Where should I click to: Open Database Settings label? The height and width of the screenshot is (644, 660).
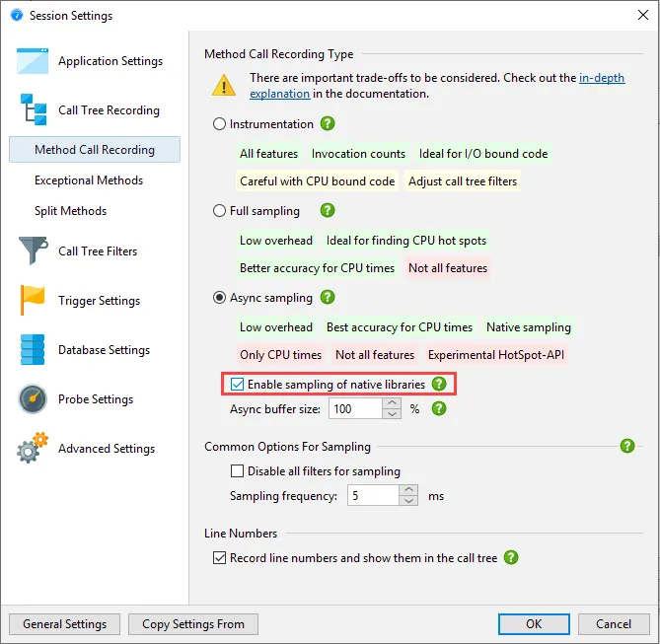coord(104,350)
